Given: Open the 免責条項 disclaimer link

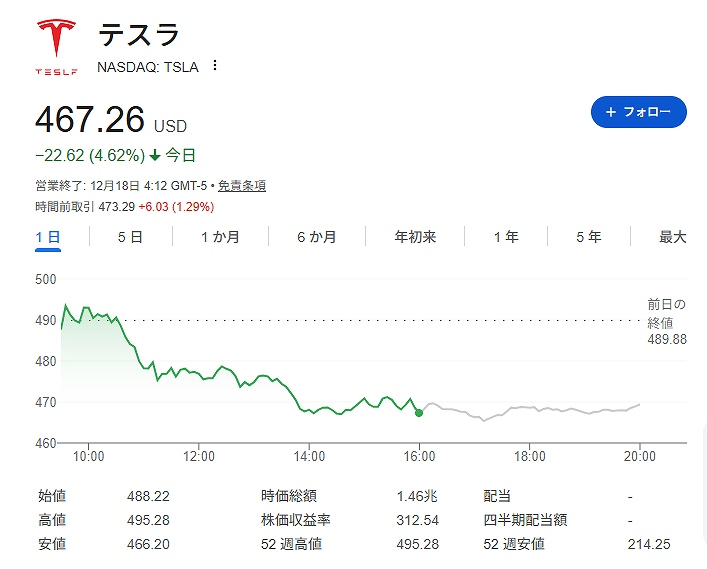Looking at the screenshot, I should pyautogui.click(x=242, y=186).
